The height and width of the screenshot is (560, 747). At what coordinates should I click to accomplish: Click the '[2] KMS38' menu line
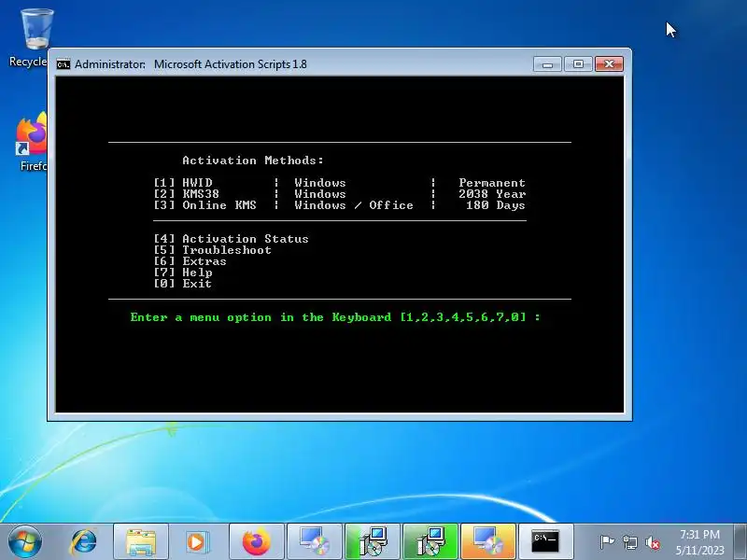[x=186, y=194]
